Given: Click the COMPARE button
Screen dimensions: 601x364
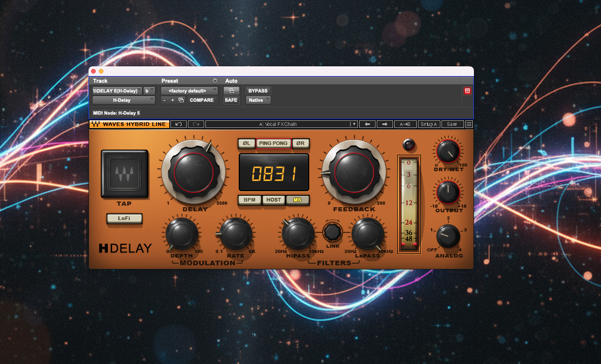Looking at the screenshot, I should tap(202, 100).
